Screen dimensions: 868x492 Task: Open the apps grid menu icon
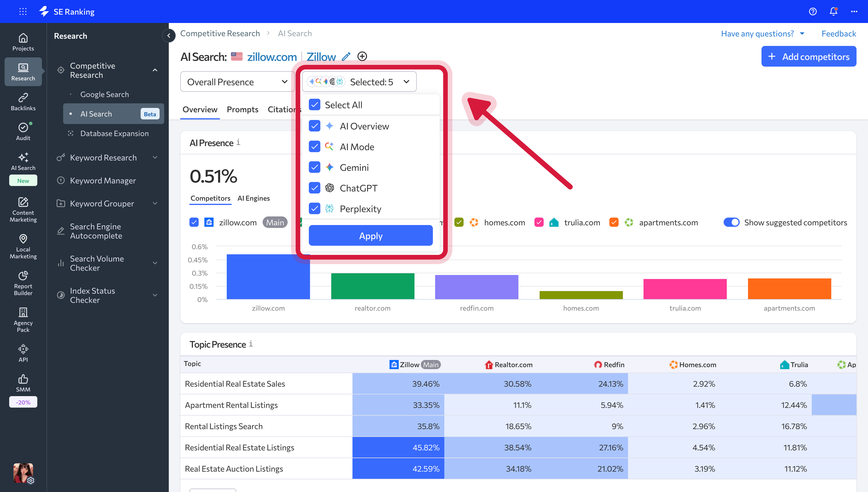click(23, 11)
